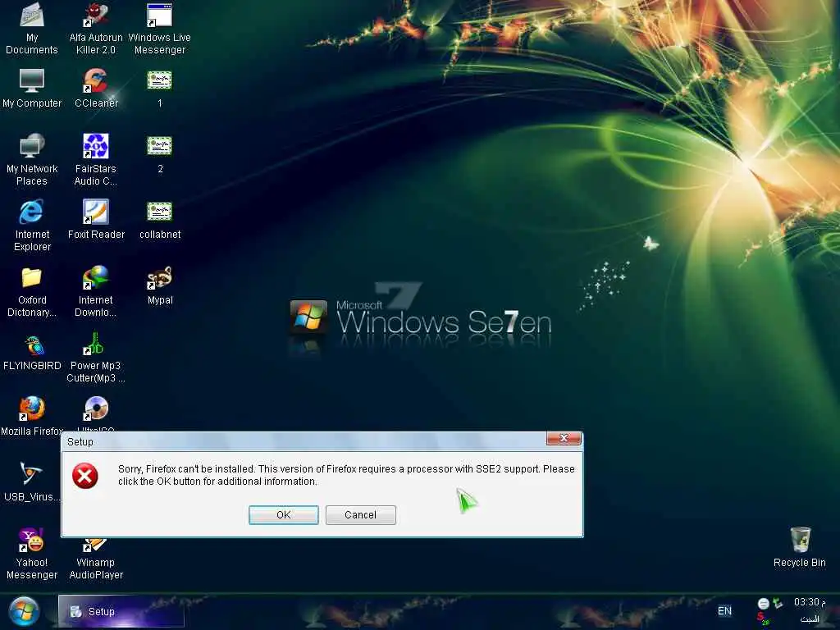The image size is (840, 630).
Task: Click the Setup taskbar button
Action: point(121,611)
